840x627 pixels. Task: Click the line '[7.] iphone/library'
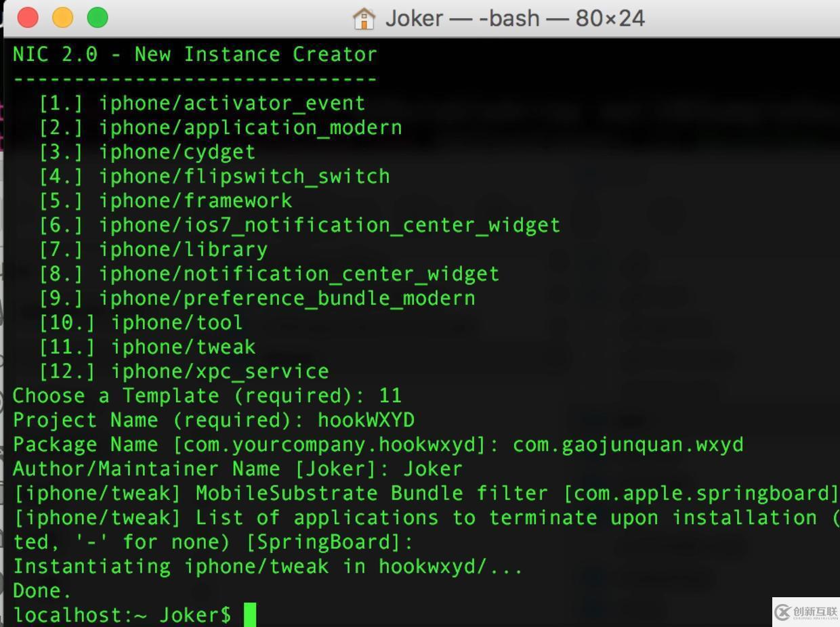click(153, 249)
